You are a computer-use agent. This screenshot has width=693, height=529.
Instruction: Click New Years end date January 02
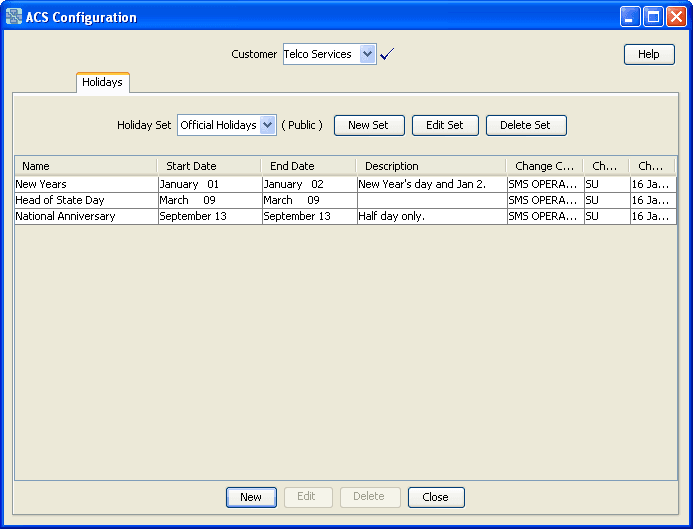pyautogui.click(x=309, y=184)
